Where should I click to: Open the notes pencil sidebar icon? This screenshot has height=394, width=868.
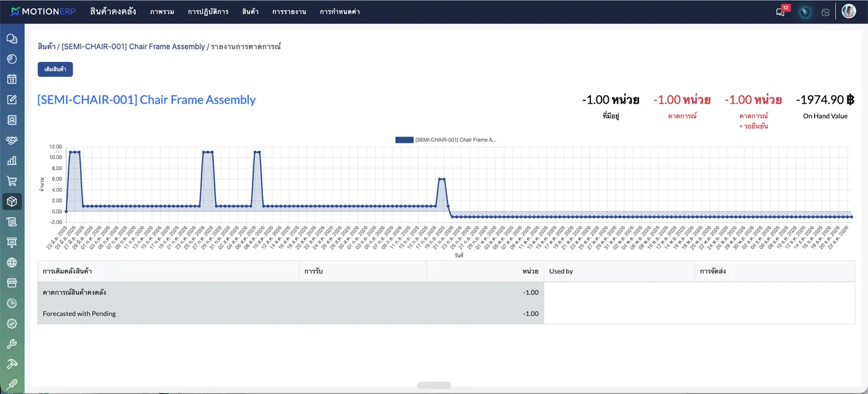click(12, 99)
